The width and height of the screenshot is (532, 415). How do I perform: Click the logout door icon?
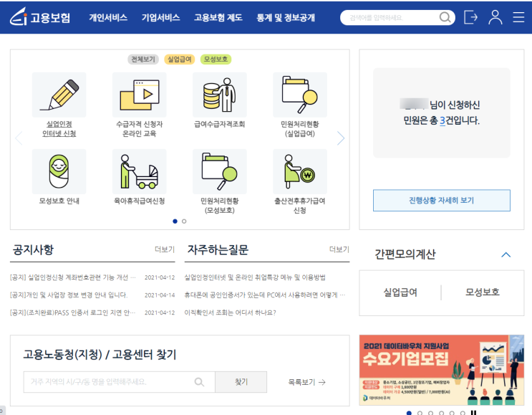click(x=470, y=17)
